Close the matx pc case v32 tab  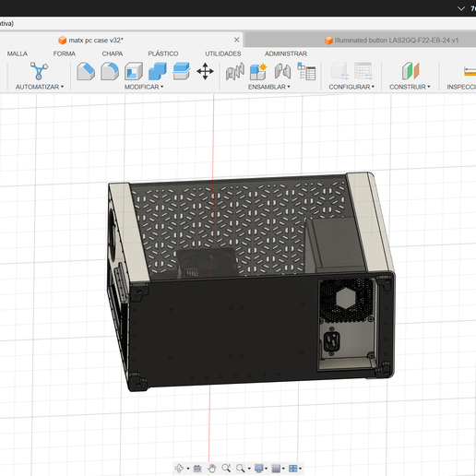(x=236, y=40)
